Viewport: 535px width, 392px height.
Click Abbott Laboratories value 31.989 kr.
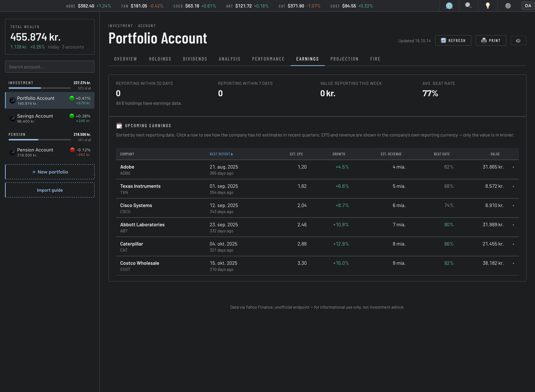click(493, 225)
